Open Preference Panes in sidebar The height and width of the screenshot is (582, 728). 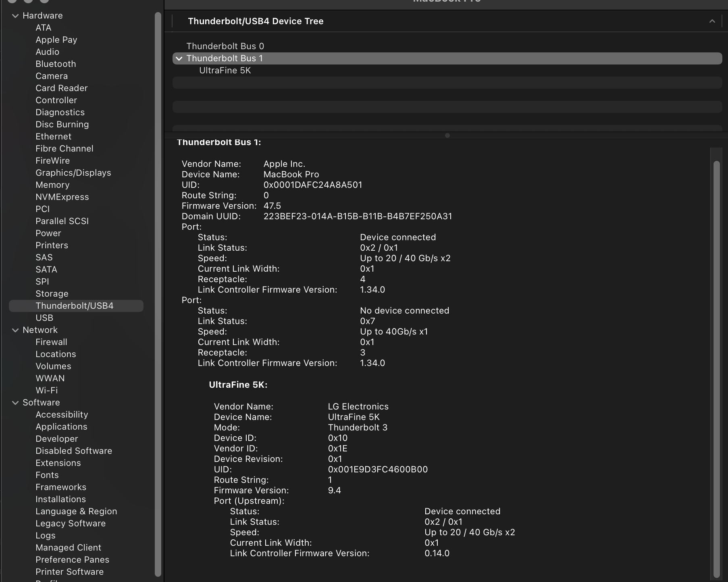pos(72,560)
